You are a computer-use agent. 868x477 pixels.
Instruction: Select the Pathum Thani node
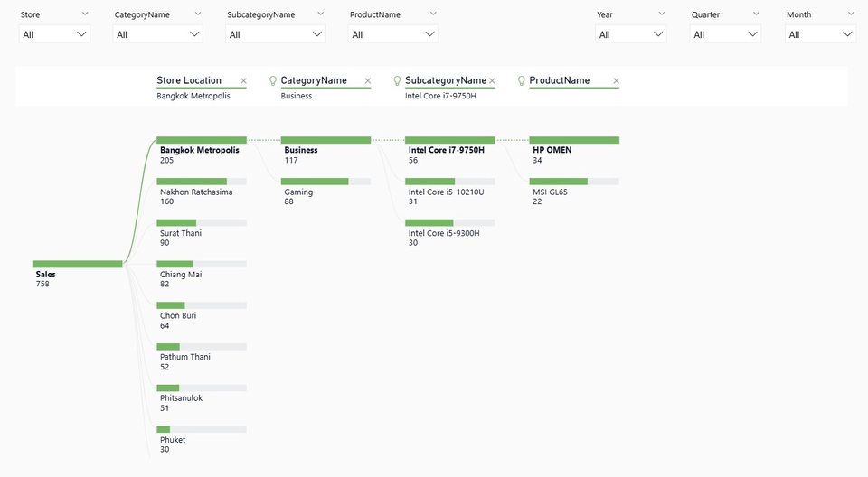pyautogui.click(x=202, y=358)
